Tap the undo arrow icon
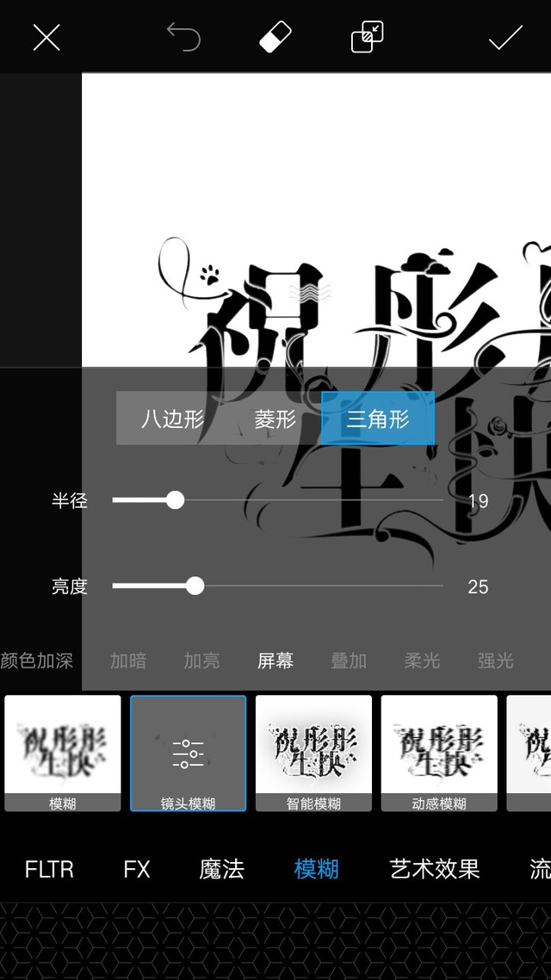551x980 pixels. coord(183,38)
